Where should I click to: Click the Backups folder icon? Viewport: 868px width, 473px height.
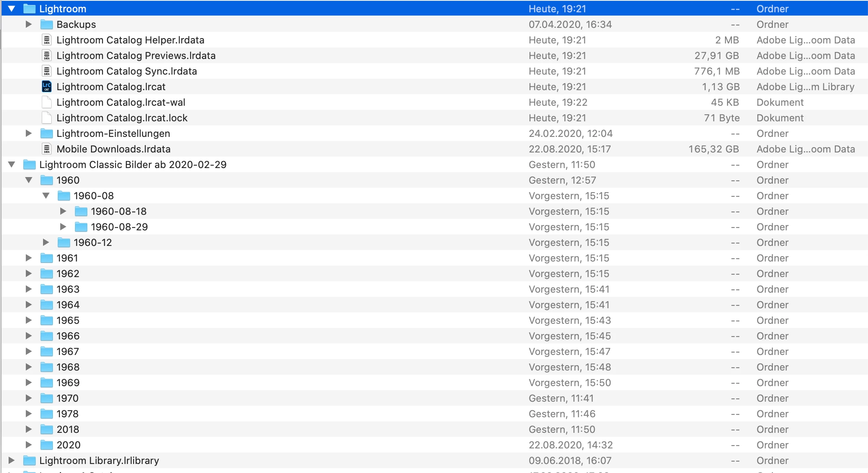[x=47, y=25]
